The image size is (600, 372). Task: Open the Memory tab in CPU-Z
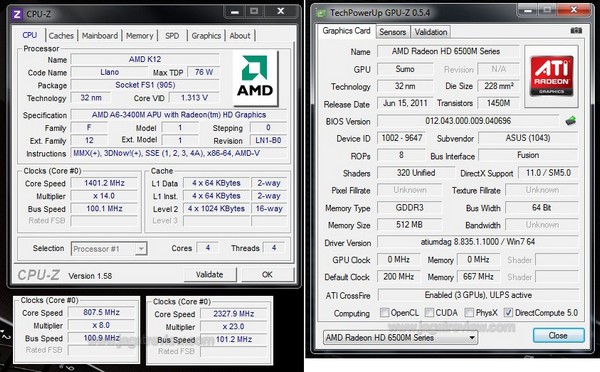click(140, 36)
